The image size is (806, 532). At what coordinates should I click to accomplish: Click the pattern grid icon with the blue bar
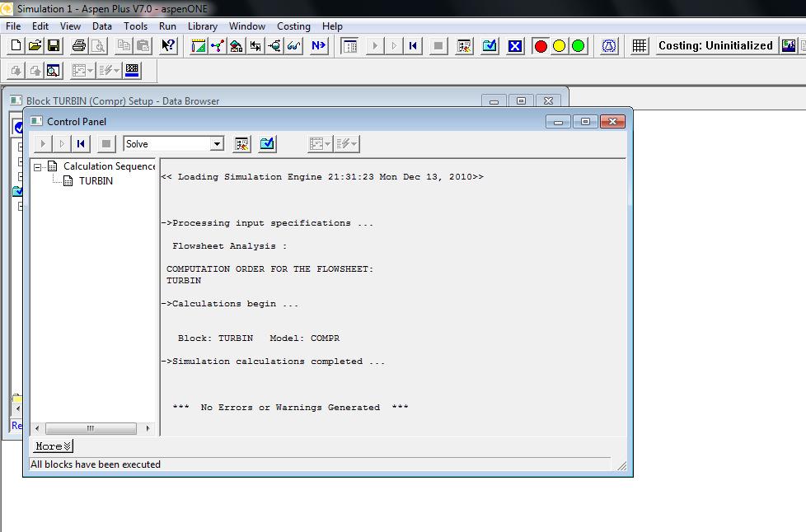pyautogui.click(x=132, y=70)
